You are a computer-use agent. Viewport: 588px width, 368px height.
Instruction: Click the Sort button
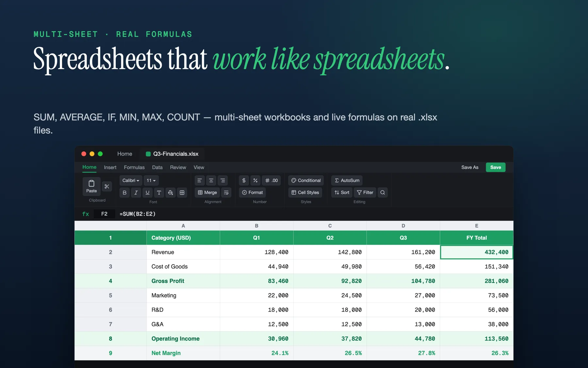click(x=342, y=193)
